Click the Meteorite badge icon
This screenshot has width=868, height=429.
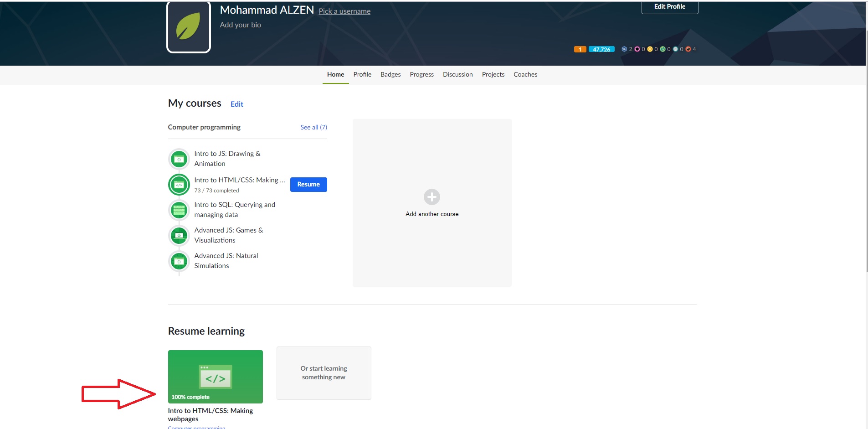pyautogui.click(x=688, y=49)
